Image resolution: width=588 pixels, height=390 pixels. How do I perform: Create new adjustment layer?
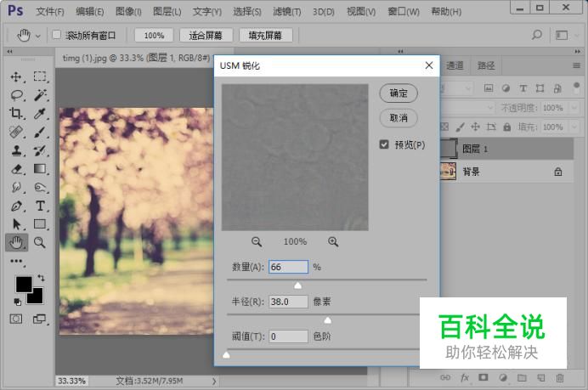tap(503, 377)
